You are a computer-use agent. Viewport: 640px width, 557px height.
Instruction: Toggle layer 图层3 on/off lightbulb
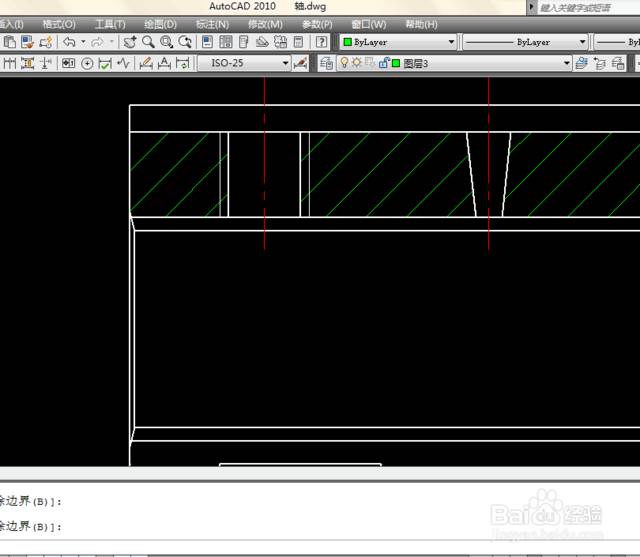tap(344, 63)
